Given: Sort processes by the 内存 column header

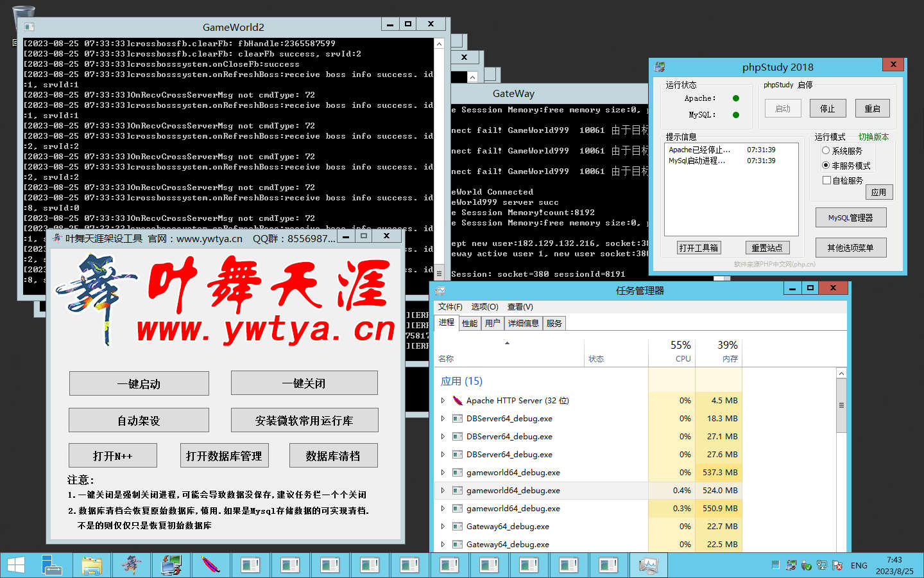Looking at the screenshot, I should pos(719,351).
